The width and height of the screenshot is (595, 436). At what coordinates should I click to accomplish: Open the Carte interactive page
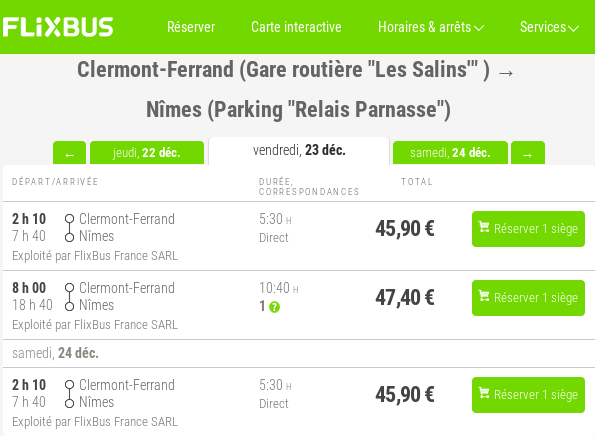(x=296, y=27)
